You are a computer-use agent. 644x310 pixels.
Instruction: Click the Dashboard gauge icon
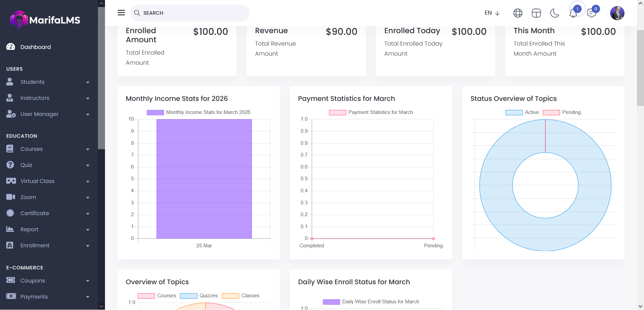pos(11,47)
